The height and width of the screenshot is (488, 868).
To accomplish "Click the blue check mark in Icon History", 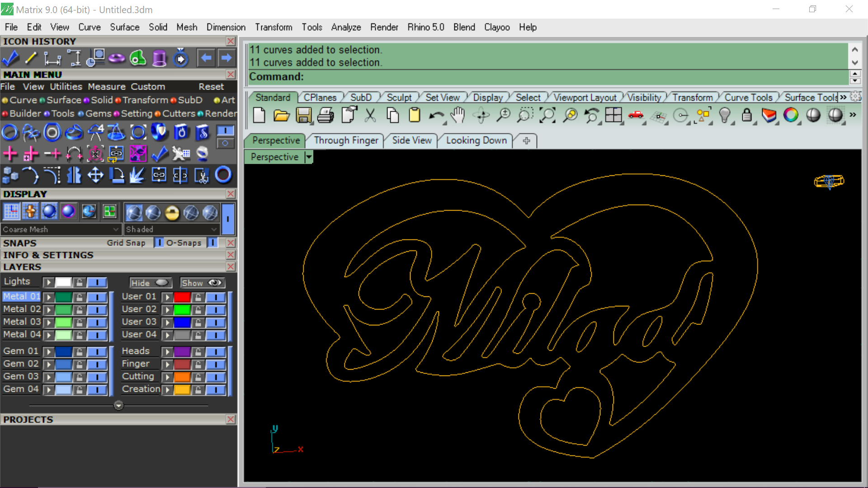I will (10, 58).
